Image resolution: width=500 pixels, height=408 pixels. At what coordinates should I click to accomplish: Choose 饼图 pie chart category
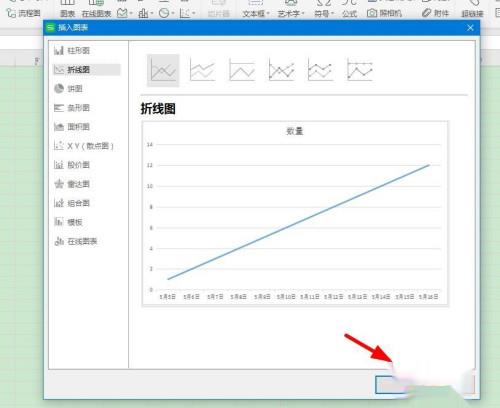coord(69,89)
